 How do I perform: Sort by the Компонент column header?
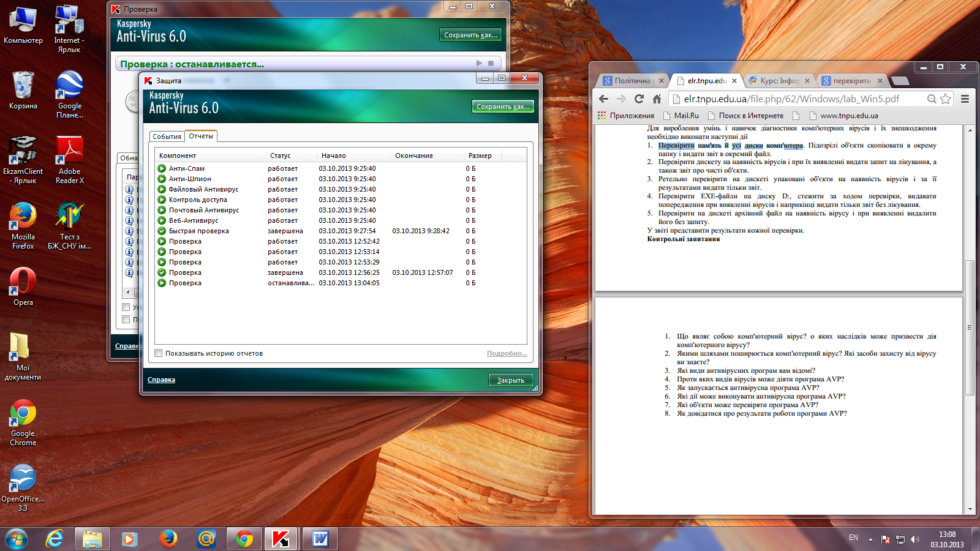(x=210, y=156)
